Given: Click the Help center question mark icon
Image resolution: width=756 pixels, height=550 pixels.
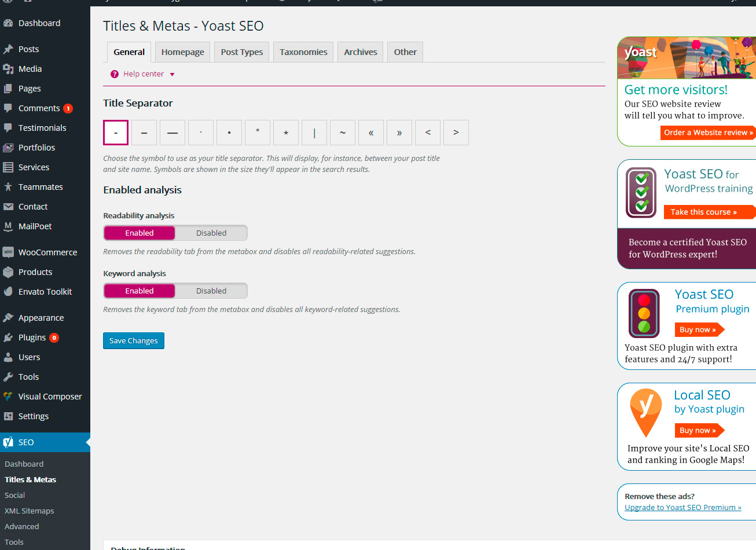Looking at the screenshot, I should tap(115, 74).
